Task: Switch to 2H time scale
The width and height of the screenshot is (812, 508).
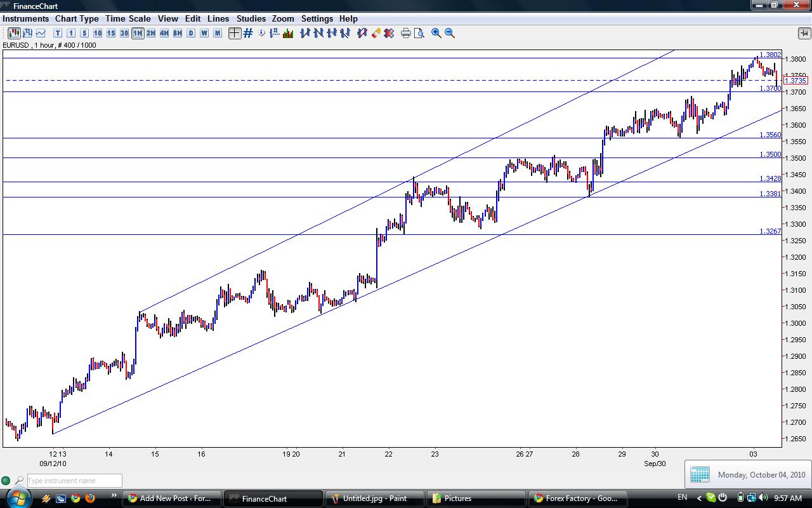Action: click(151, 33)
